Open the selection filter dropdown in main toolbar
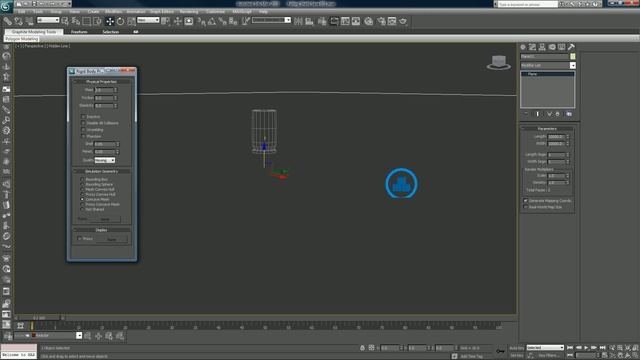This screenshot has width=640, height=360. coord(48,20)
